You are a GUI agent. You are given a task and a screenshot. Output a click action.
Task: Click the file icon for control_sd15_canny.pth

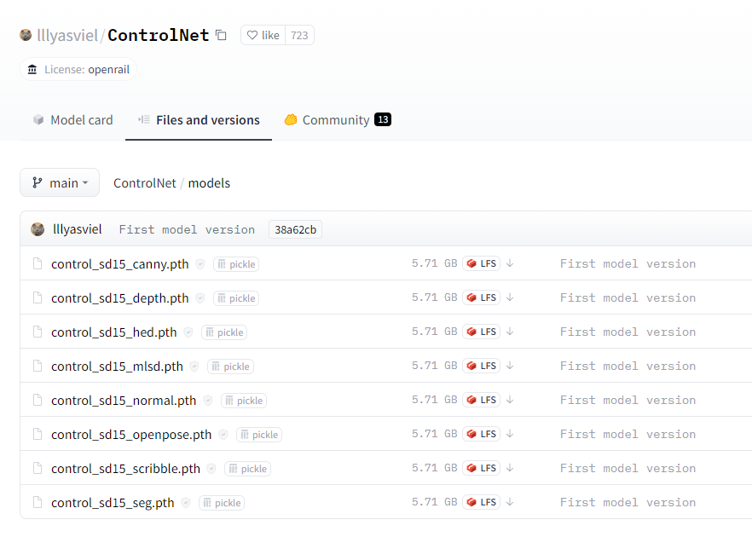(x=38, y=263)
